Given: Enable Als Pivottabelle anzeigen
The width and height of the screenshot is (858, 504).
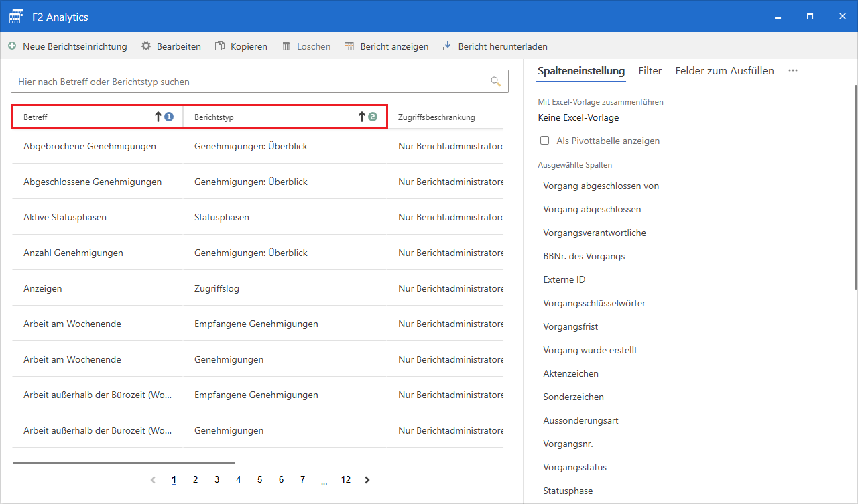Looking at the screenshot, I should pyautogui.click(x=545, y=141).
